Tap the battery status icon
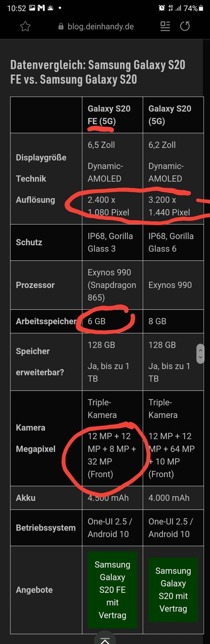This screenshot has width=210, height=644. (201, 8)
